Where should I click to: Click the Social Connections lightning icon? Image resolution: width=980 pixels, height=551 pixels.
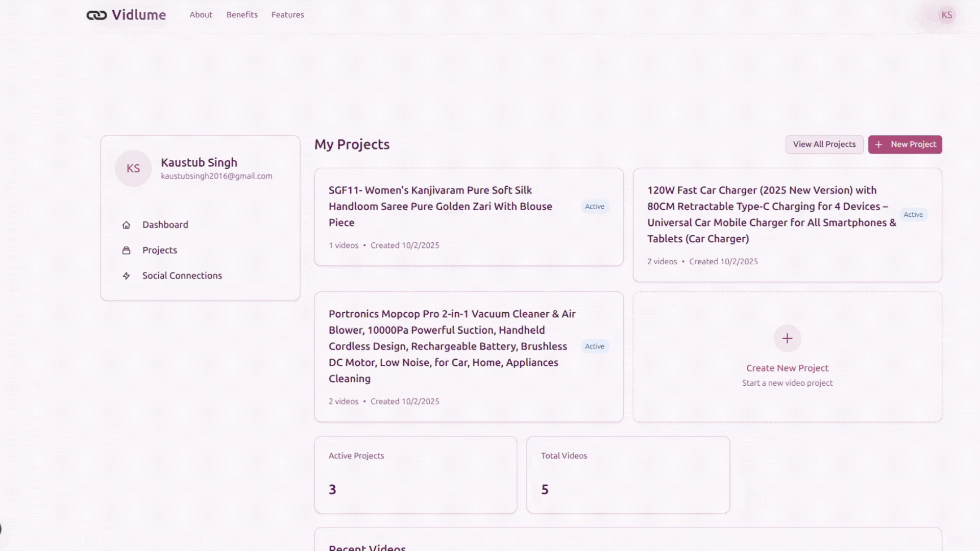[126, 276]
